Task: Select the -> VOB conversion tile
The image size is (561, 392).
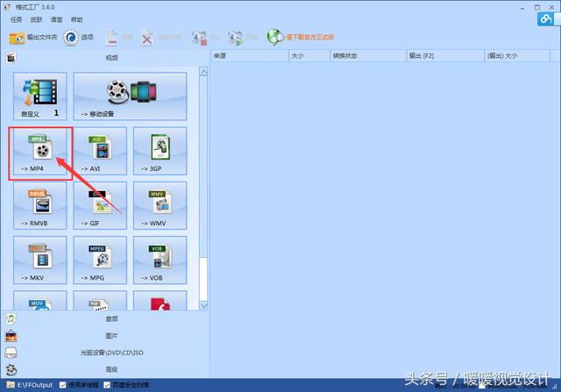Action: 160,260
